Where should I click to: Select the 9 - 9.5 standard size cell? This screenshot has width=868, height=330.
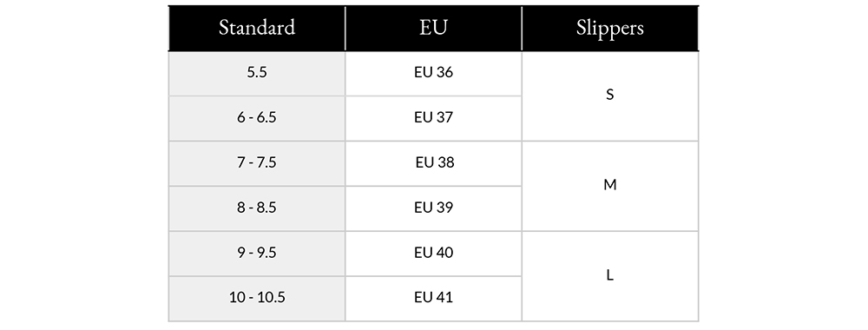click(257, 253)
